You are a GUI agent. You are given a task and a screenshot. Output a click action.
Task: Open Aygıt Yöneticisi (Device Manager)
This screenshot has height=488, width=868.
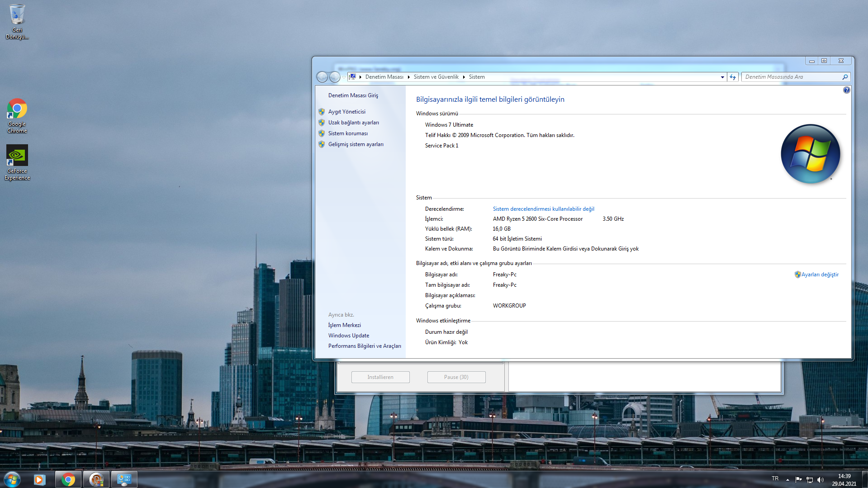pos(346,112)
